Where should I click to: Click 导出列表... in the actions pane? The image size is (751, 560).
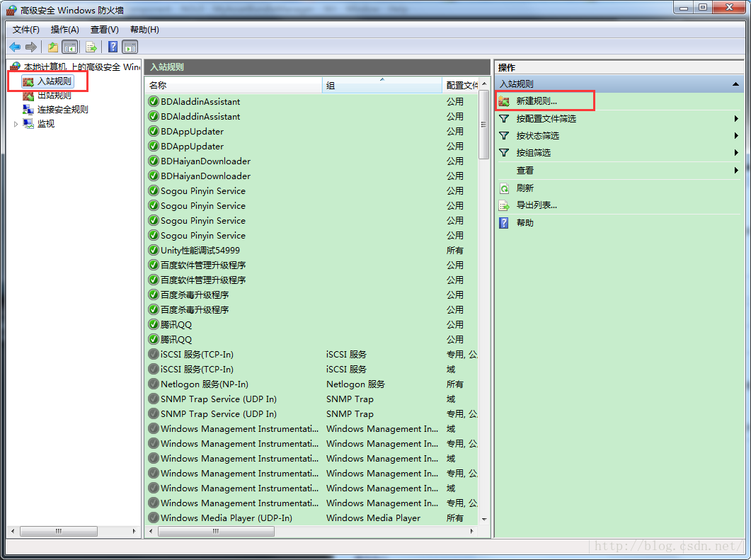coord(537,205)
